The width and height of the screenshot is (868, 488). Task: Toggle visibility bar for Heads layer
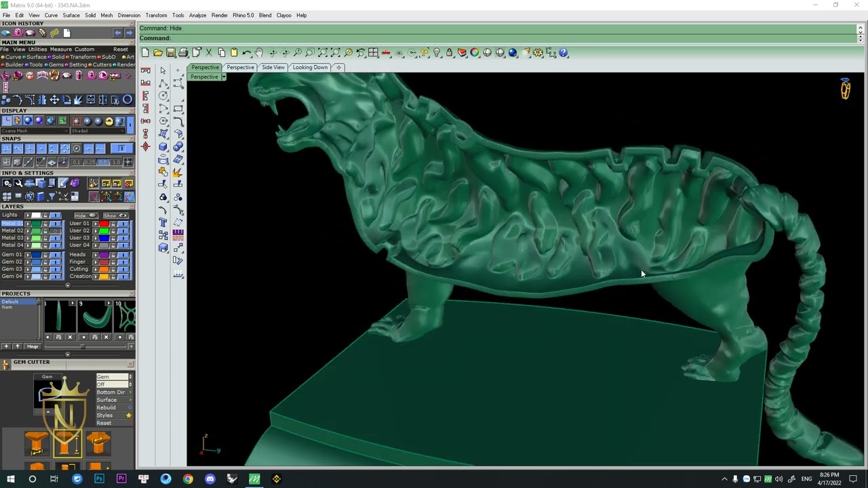(x=123, y=255)
